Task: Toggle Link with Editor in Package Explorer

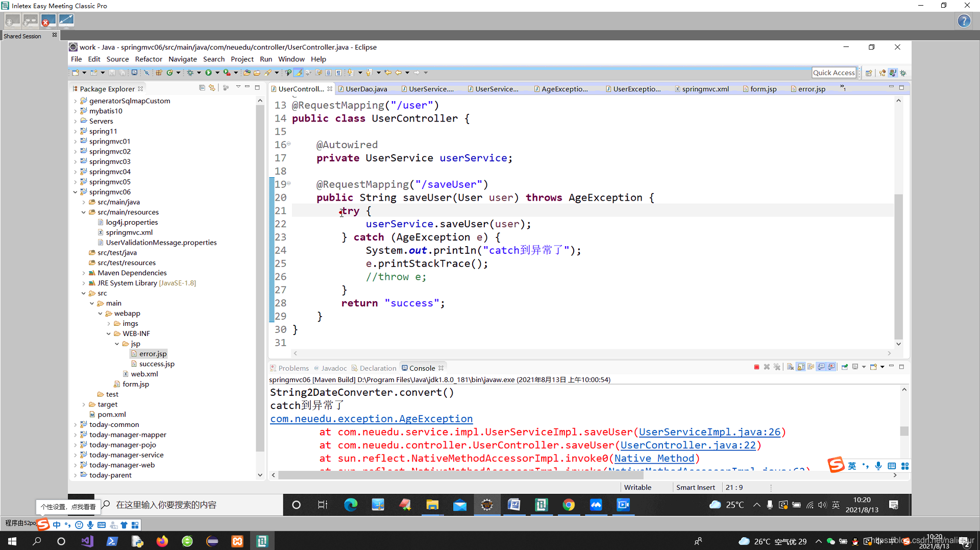Action: (212, 88)
